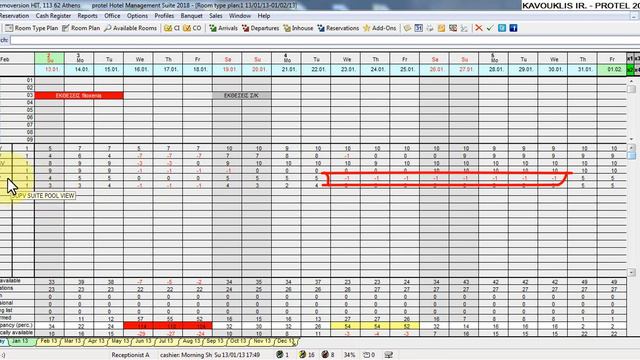Click the first icon after Add-Ons
The image size is (640, 360).
(x=407, y=28)
